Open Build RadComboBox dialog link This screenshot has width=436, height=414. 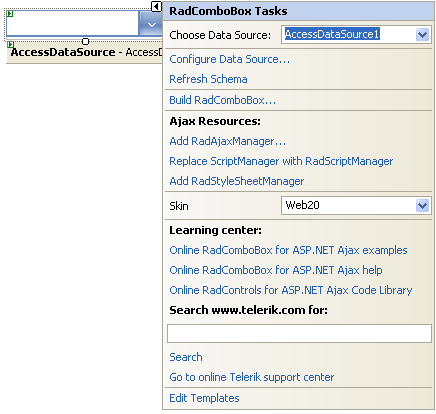[x=223, y=100]
